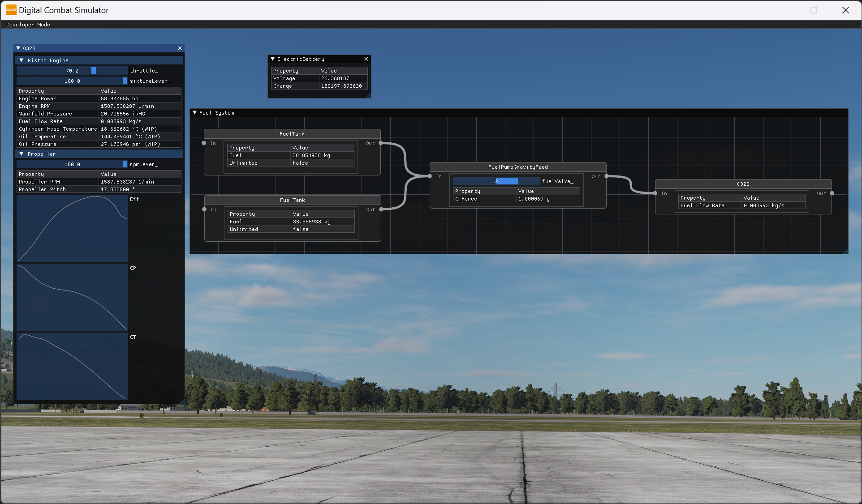The width and height of the screenshot is (862, 504).
Task: Click Unlimited false in upper FuelTank
Action: point(291,163)
